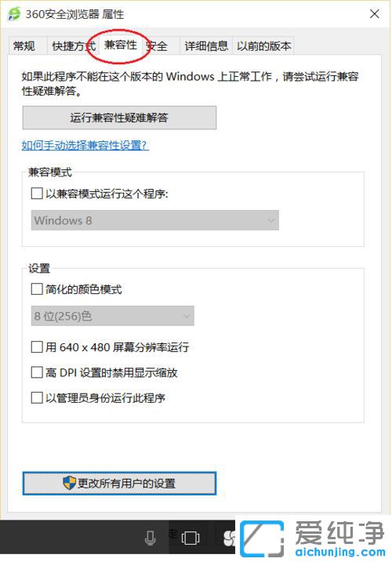This screenshot has height=562, width=392.
Task: Check 以管理员身份运行此程序
Action: [37, 397]
